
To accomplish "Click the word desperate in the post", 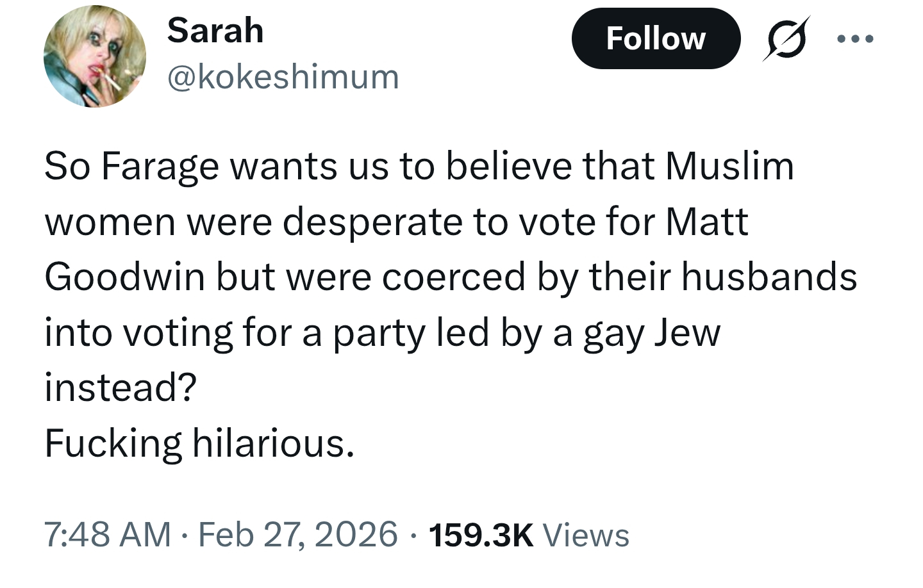I will coord(373,222).
